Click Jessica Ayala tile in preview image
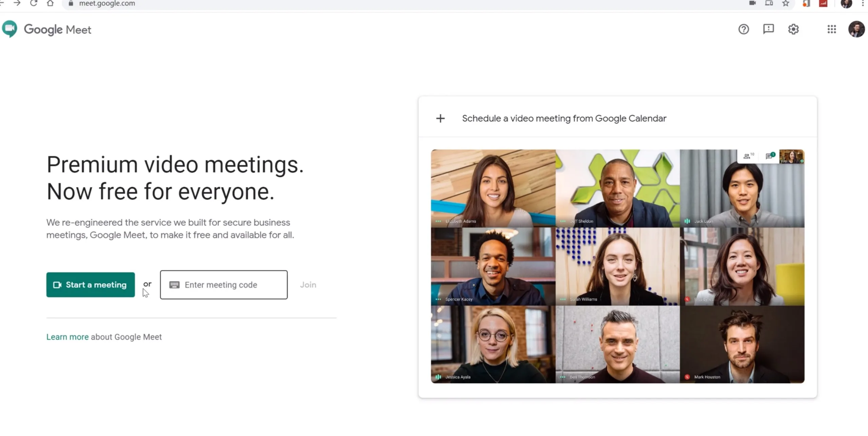Viewport: 868px width, 436px height. [x=493, y=344]
